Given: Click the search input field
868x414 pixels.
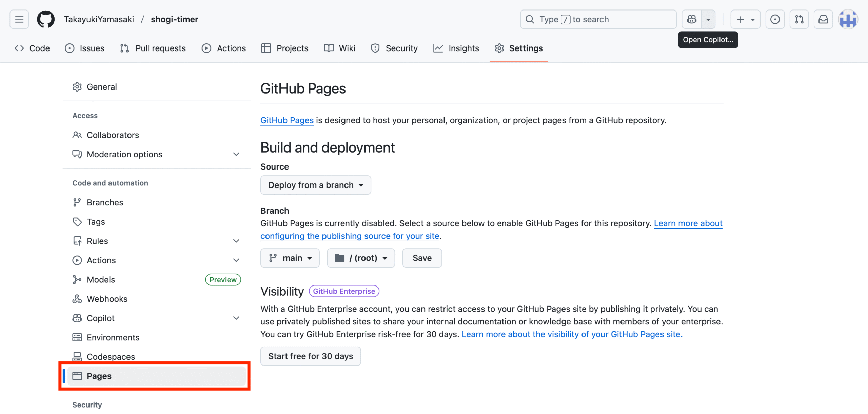Looking at the screenshot, I should point(598,19).
